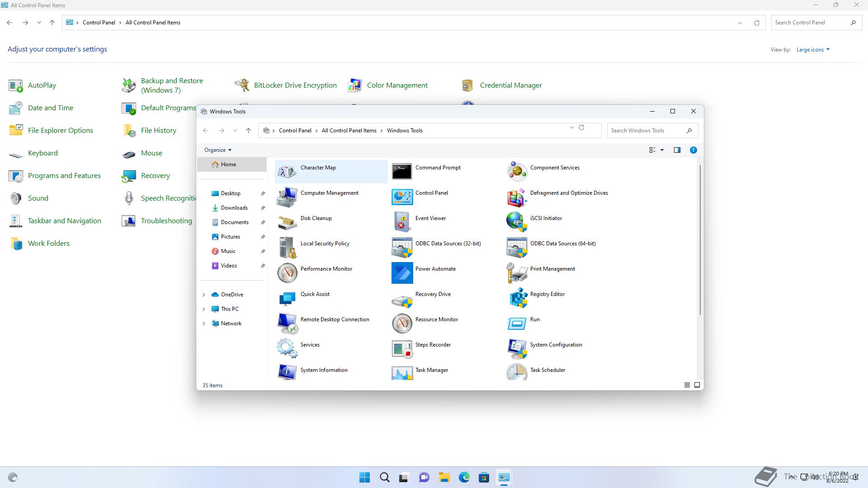The width and height of the screenshot is (868, 488).
Task: Select Home in the navigation pane
Action: click(232, 164)
